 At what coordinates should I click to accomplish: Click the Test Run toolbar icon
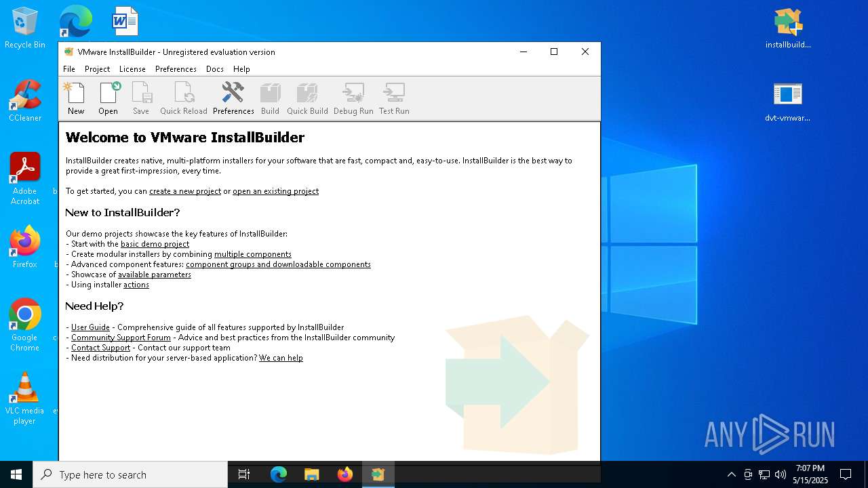point(394,99)
